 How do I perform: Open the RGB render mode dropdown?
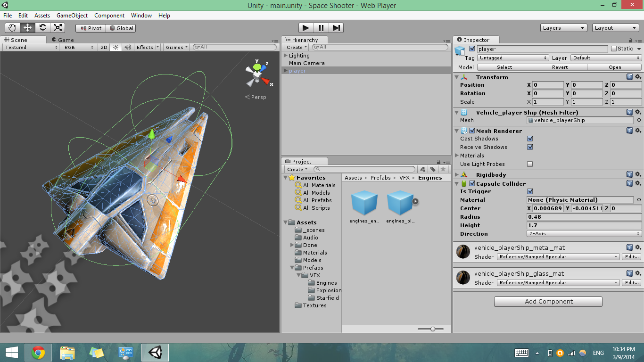[79, 47]
